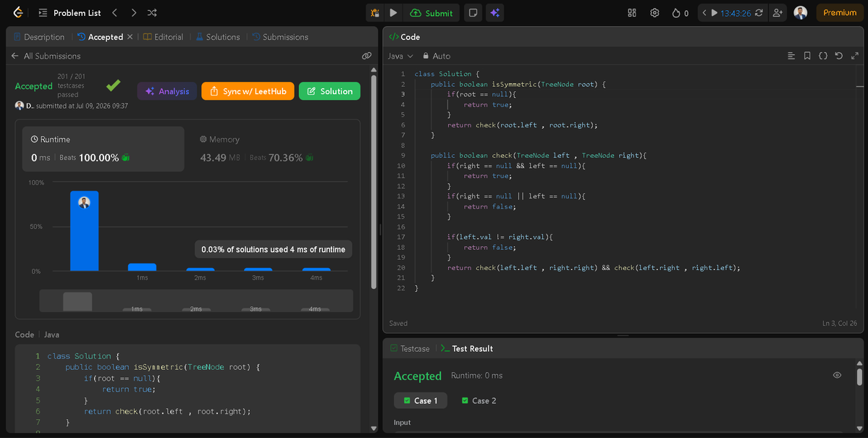
Task: Select Case 2 test case
Action: (479, 400)
